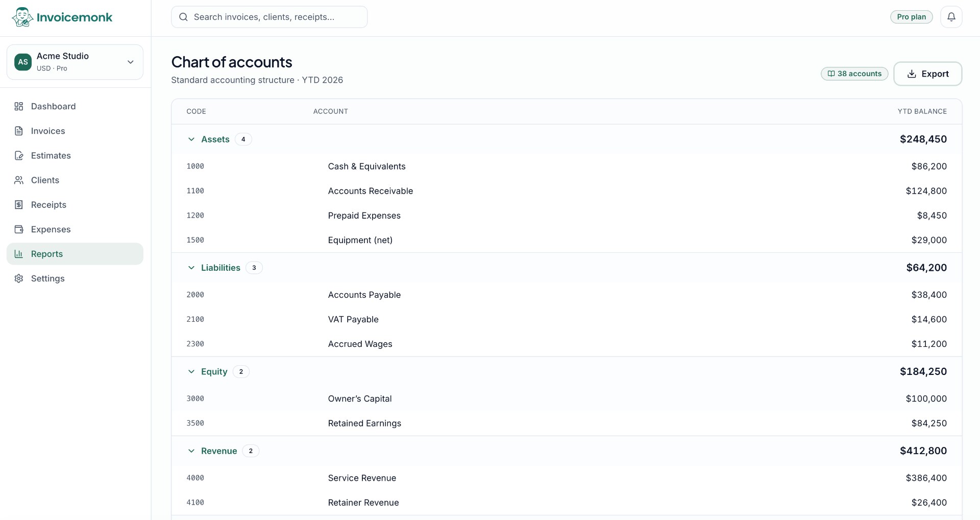
Task: Click the YTD BALANCE column header
Action: [922, 111]
